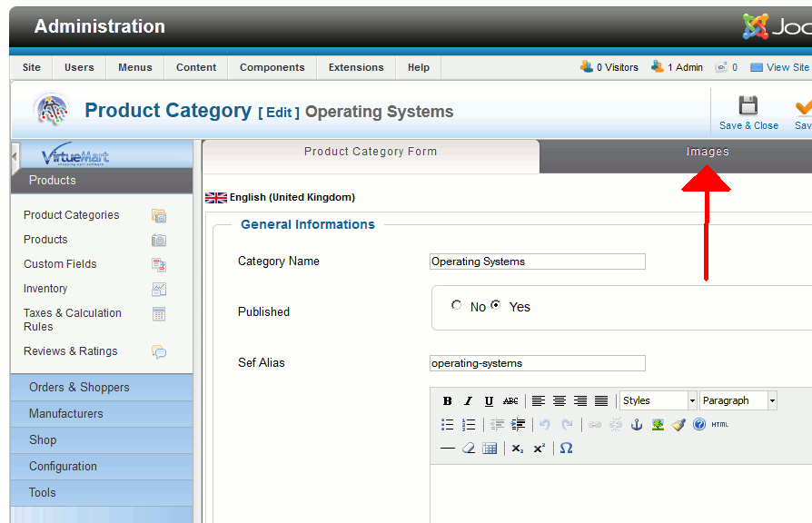This screenshot has height=523, width=812.
Task: Insert a table in the editor
Action: pos(490,449)
